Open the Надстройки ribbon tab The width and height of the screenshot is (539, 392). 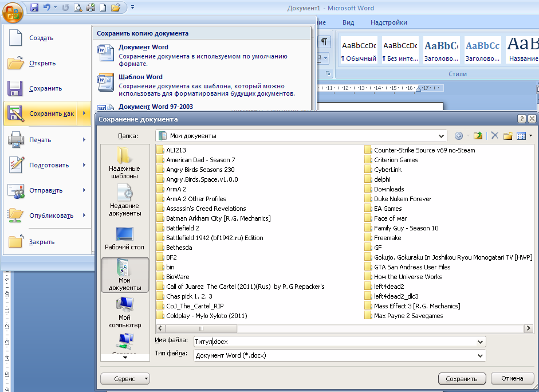pos(389,22)
